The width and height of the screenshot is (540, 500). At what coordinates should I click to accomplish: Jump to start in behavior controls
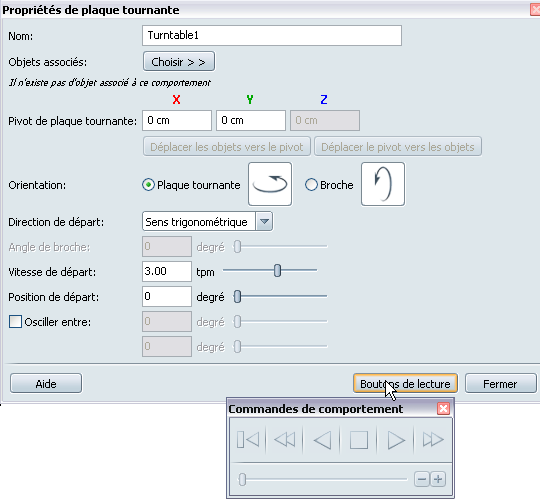248,440
